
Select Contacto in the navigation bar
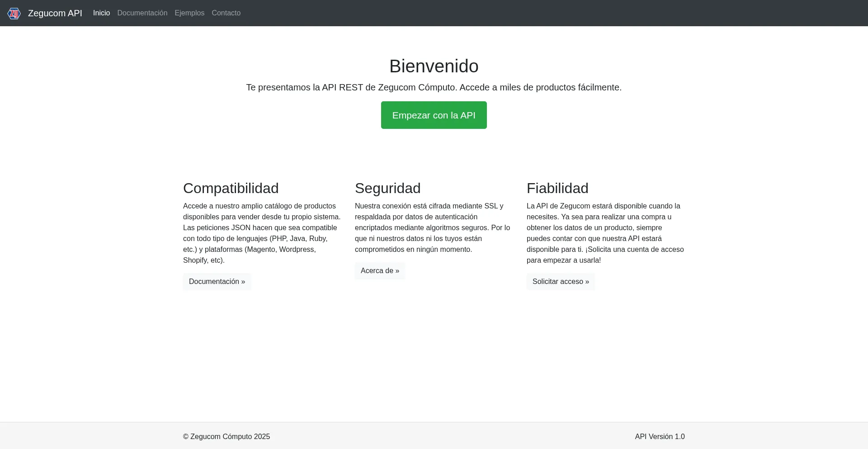point(226,13)
